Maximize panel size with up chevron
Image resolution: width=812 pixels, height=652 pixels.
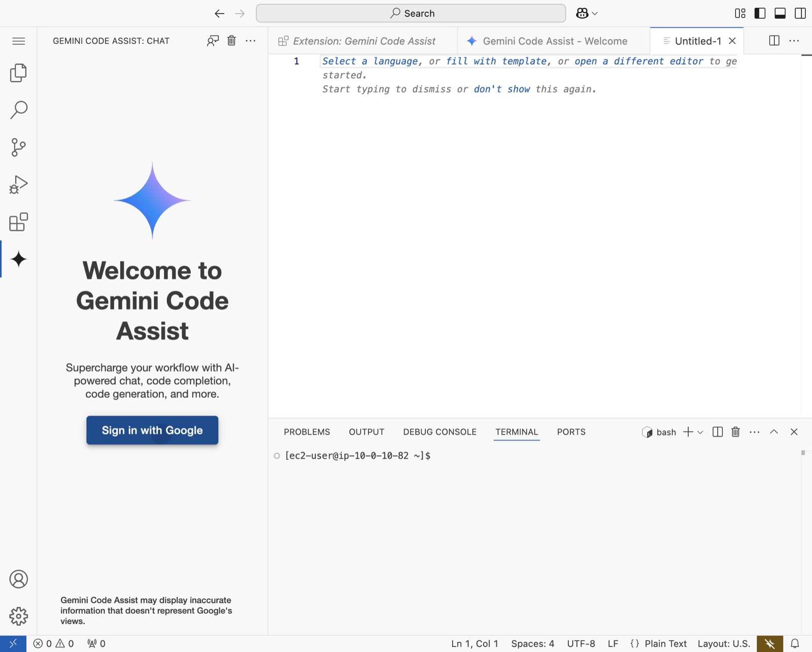point(774,432)
